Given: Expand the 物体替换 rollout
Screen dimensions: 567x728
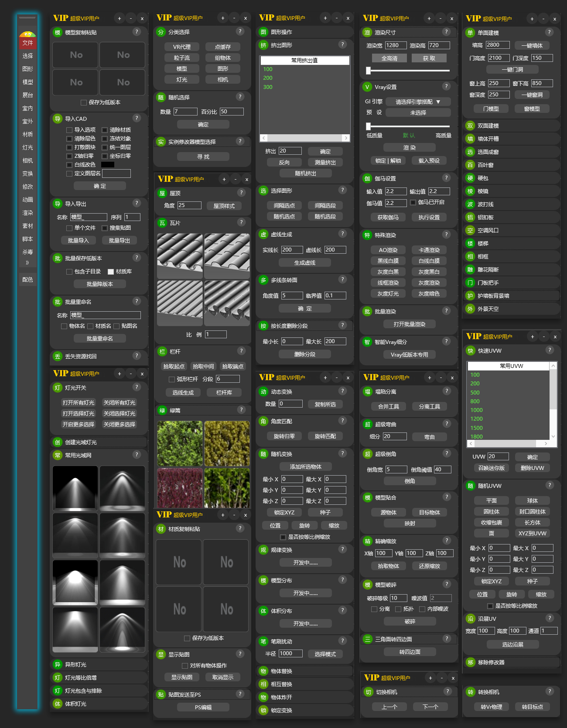Looking at the screenshot, I should pos(304,671).
